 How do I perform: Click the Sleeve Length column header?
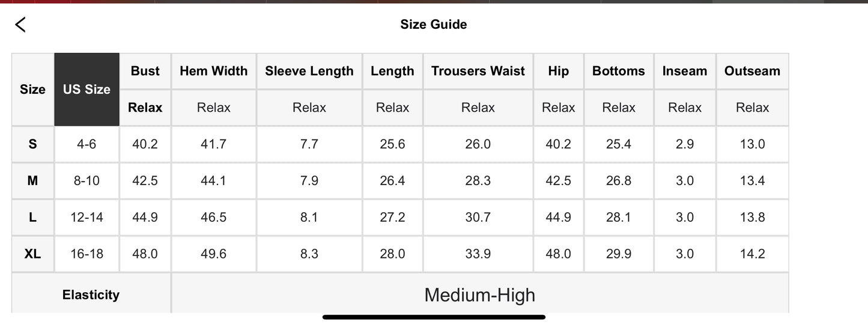[x=309, y=71]
